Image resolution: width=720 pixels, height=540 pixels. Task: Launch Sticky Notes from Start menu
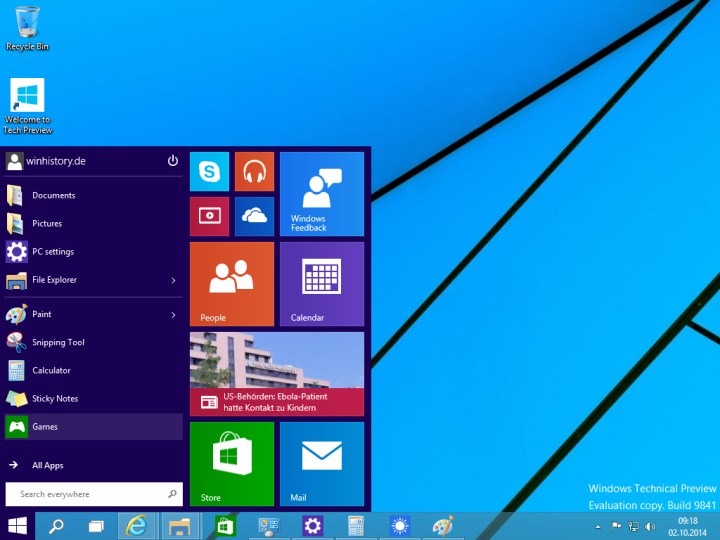(94, 399)
